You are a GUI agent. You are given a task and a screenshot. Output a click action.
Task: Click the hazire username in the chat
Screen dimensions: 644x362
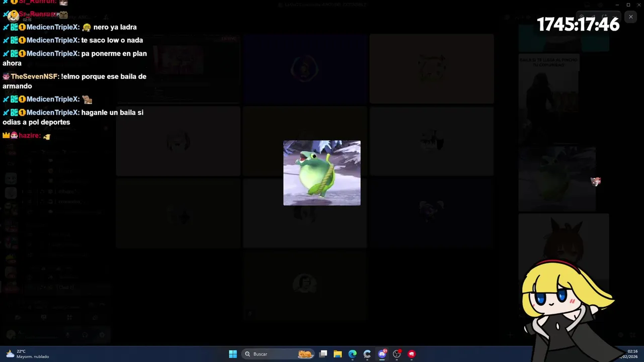[30, 136]
